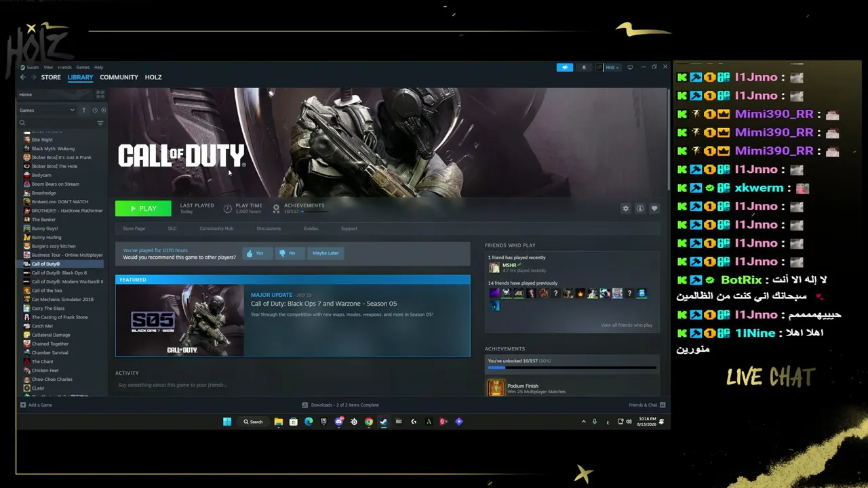View all friends who play link
The height and width of the screenshot is (488, 868).
click(x=627, y=325)
